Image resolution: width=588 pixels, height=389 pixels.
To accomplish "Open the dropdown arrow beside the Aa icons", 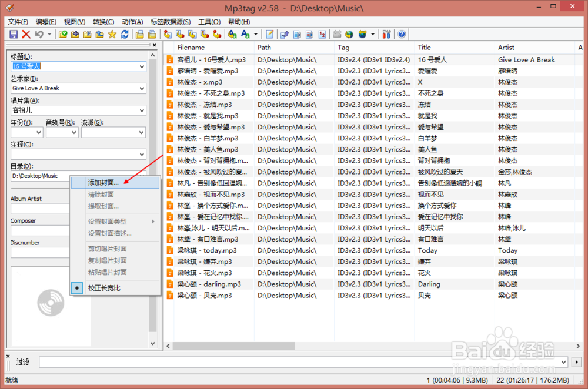I will point(256,35).
